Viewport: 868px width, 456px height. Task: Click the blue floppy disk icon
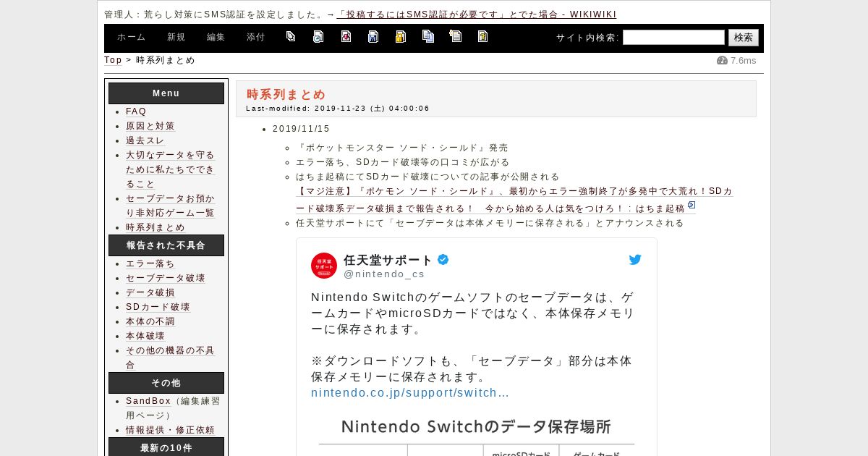(x=373, y=36)
